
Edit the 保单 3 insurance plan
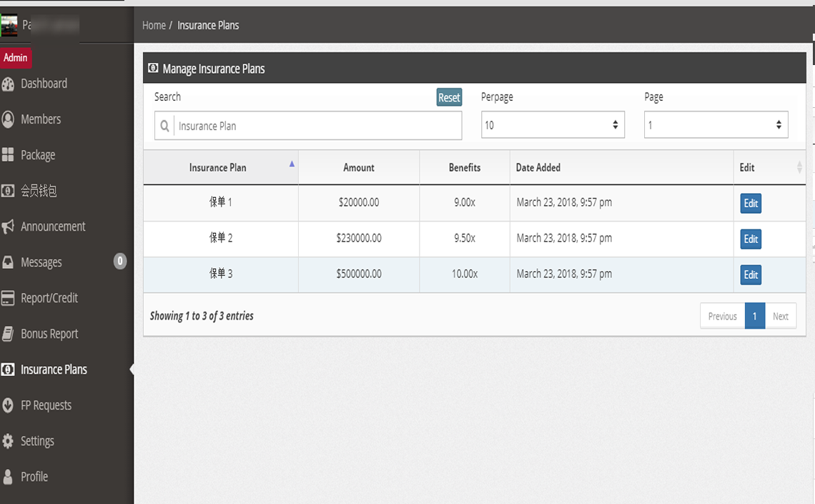(x=751, y=275)
